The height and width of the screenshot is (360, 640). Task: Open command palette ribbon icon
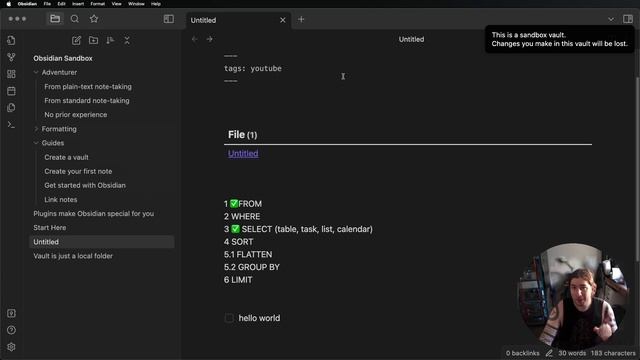point(11,124)
